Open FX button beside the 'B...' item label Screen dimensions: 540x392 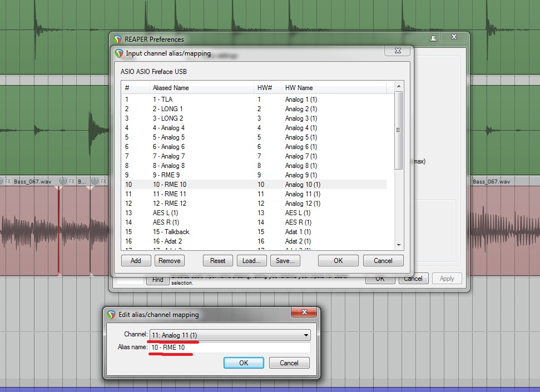72,181
